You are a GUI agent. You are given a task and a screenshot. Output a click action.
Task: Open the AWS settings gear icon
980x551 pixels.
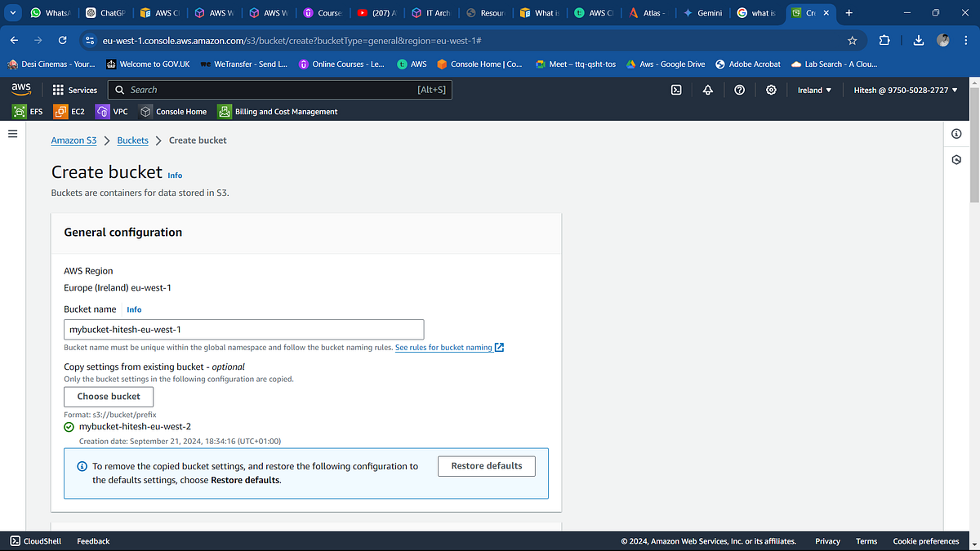click(x=771, y=90)
